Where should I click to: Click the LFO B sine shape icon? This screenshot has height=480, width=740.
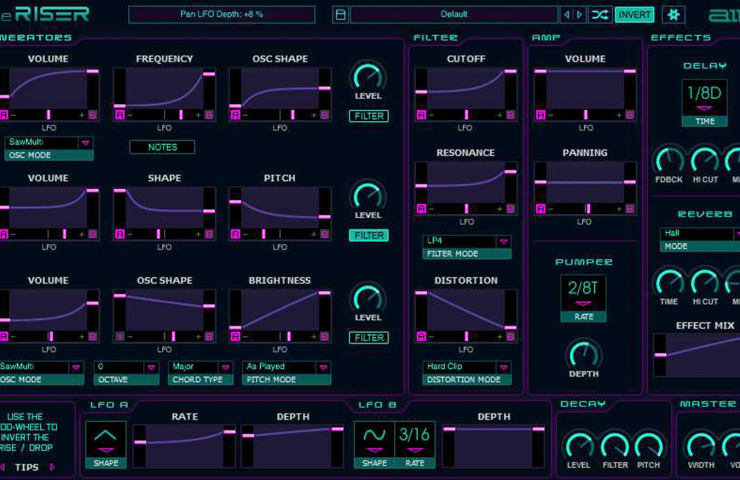pyautogui.click(x=374, y=440)
